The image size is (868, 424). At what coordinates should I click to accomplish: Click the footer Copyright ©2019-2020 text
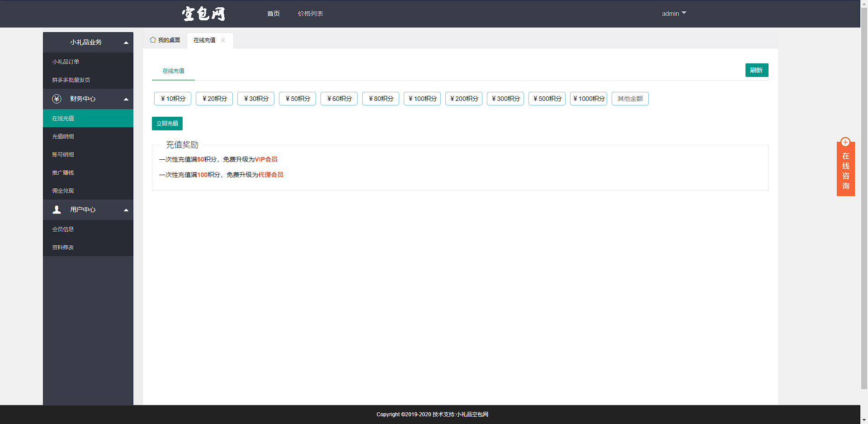pyautogui.click(x=404, y=414)
